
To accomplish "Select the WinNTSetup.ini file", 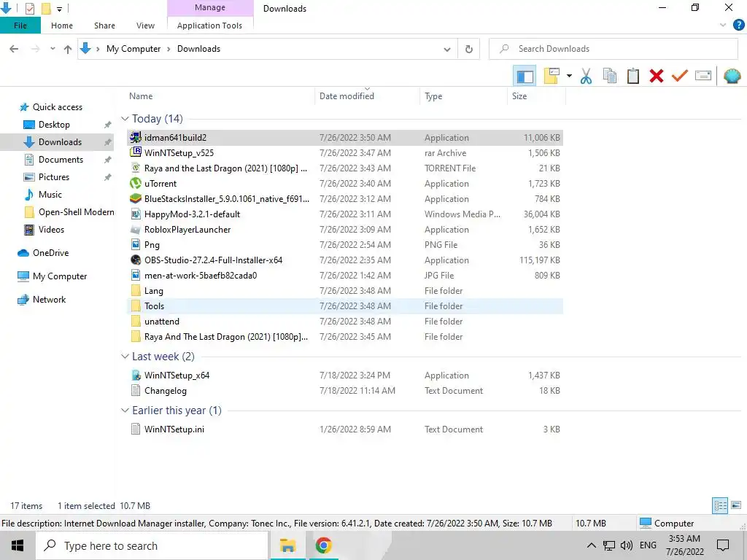I will pyautogui.click(x=345, y=429).
